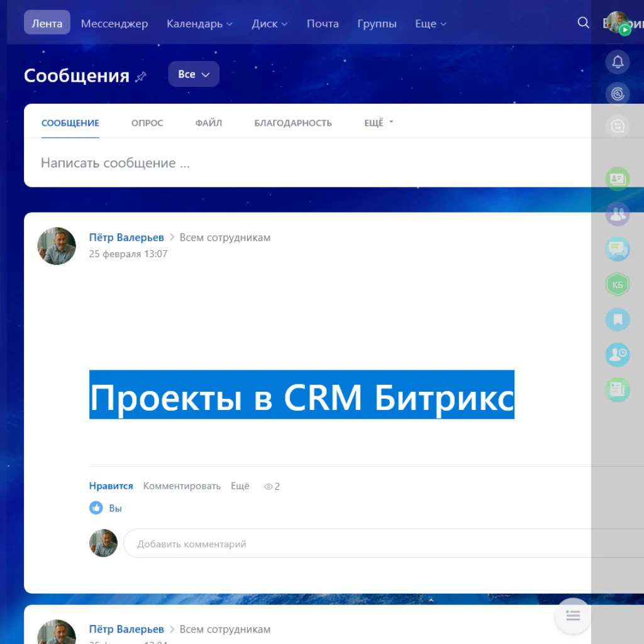Click the round list menu button

tap(573, 615)
